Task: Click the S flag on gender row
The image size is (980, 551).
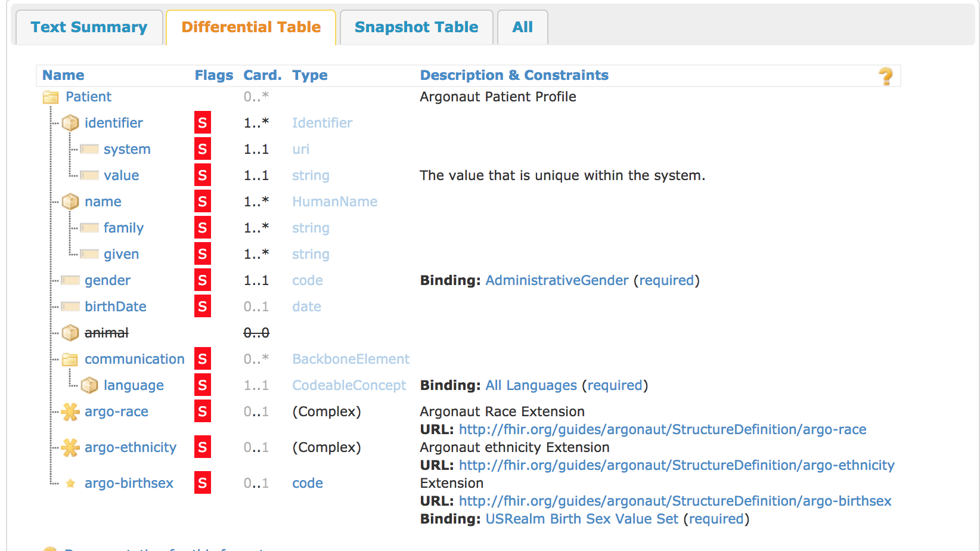Action: (x=203, y=280)
